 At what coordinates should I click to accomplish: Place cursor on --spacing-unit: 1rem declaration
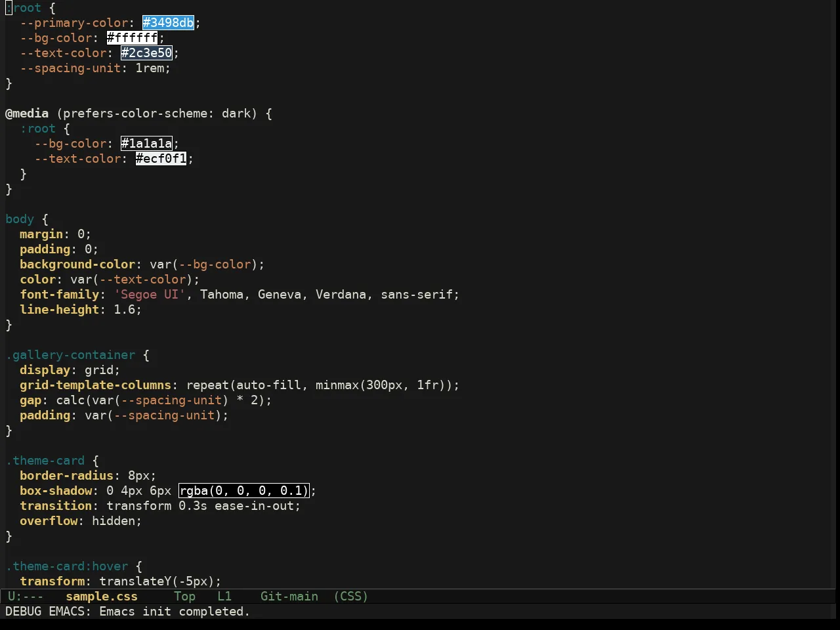click(95, 68)
